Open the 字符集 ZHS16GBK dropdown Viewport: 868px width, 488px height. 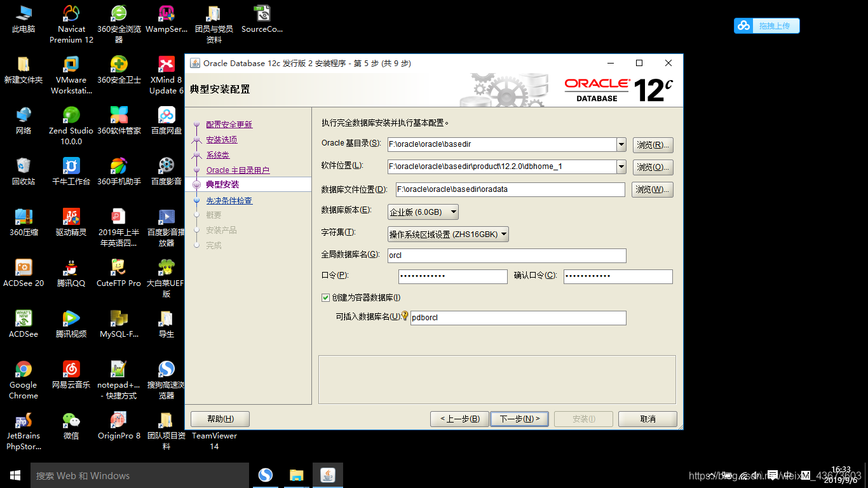(x=449, y=234)
